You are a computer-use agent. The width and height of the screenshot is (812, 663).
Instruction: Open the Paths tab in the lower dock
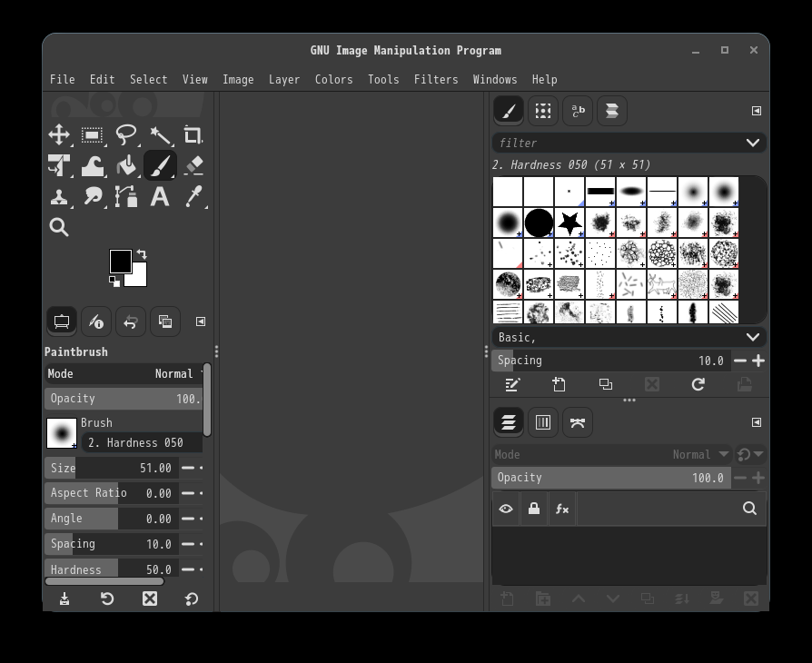tap(578, 422)
